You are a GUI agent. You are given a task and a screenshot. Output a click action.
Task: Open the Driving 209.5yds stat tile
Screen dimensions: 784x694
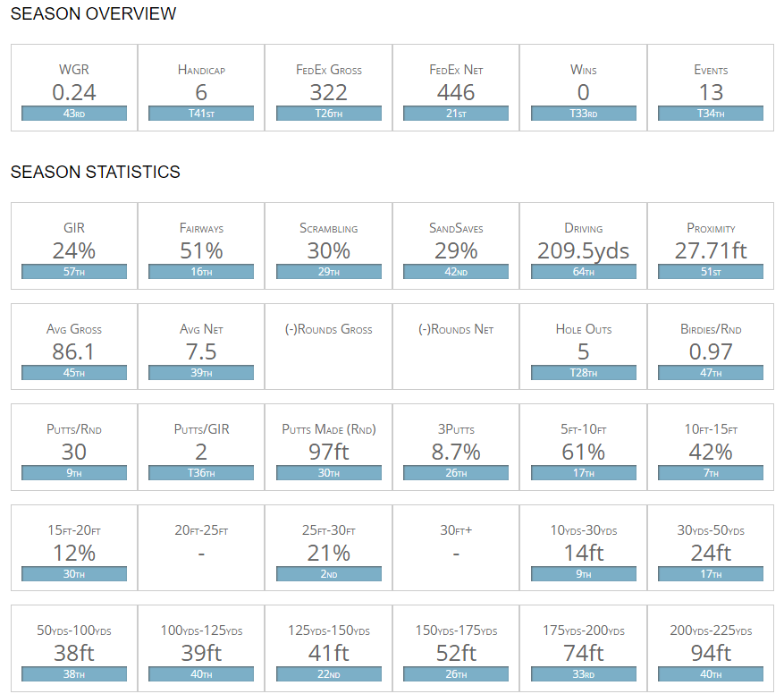pyautogui.click(x=583, y=243)
